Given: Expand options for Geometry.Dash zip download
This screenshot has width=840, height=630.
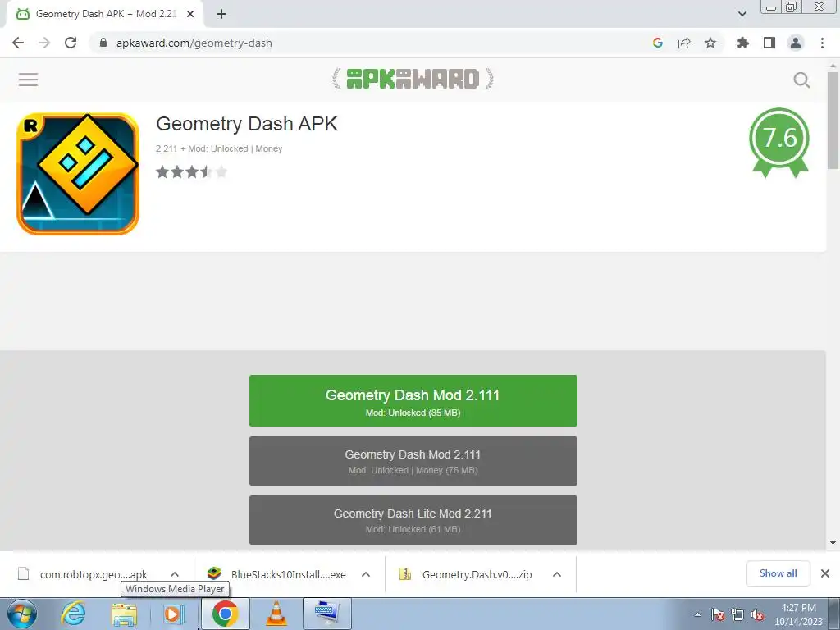Looking at the screenshot, I should point(557,574).
